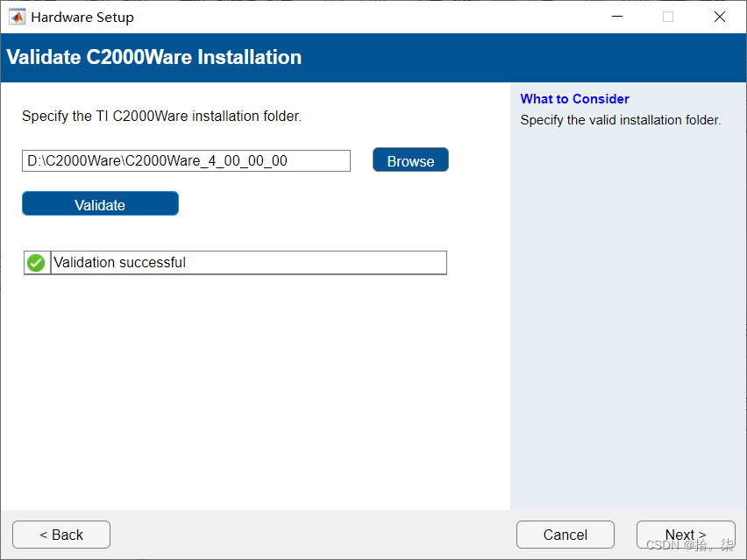Click the Browse button
The height and width of the screenshot is (560, 747).
pyautogui.click(x=410, y=160)
